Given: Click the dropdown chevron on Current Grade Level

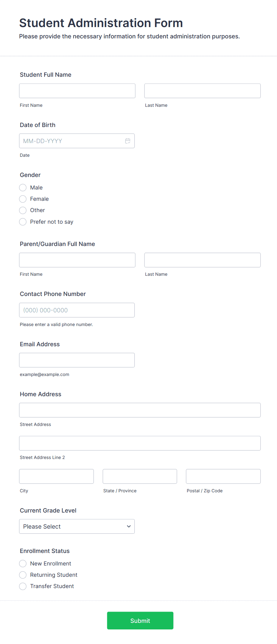Looking at the screenshot, I should pyautogui.click(x=129, y=526).
